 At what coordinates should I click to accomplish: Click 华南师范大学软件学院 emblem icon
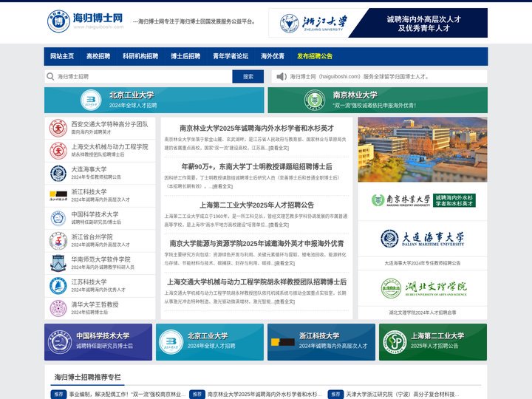[58, 263]
